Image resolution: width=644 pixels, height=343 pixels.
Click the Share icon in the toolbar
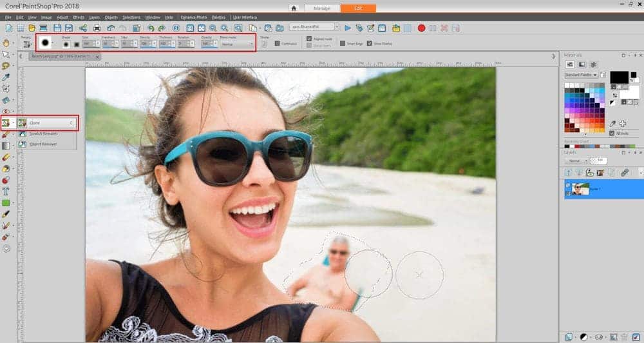(83, 28)
